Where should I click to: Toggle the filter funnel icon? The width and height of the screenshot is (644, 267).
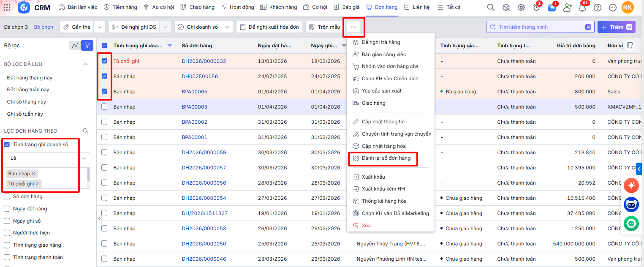(x=87, y=45)
